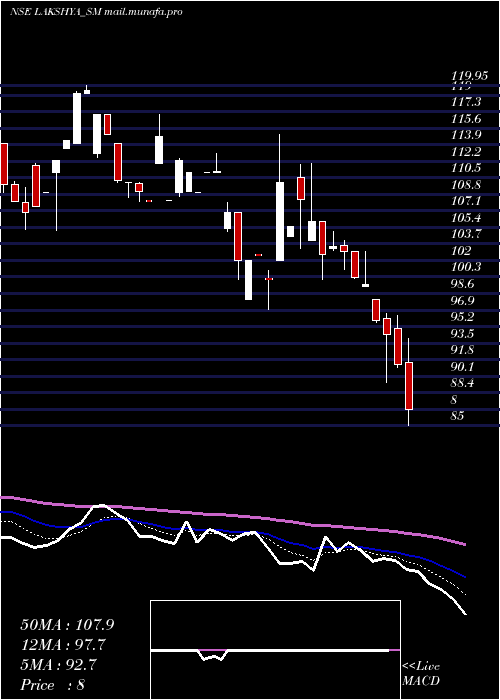Select the 108.8 price level label
The image size is (500, 700).
coord(465,185)
